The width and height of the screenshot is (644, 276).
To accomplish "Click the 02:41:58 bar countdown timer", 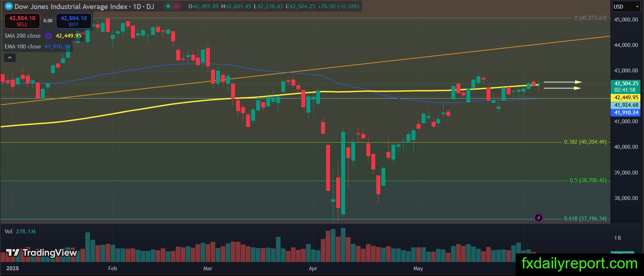I will coord(625,90).
